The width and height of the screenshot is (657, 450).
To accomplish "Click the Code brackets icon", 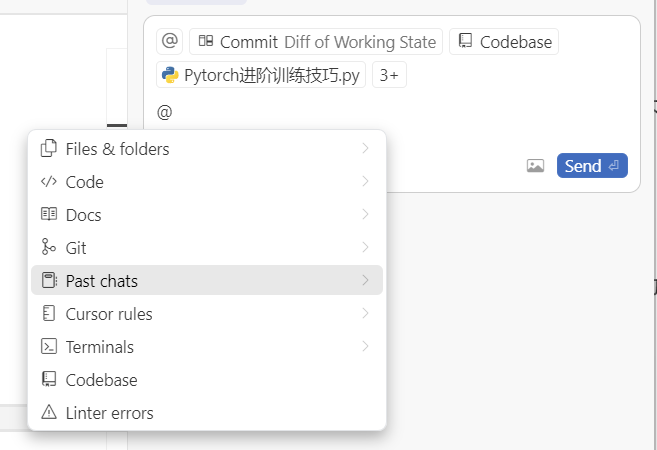I will pos(48,182).
